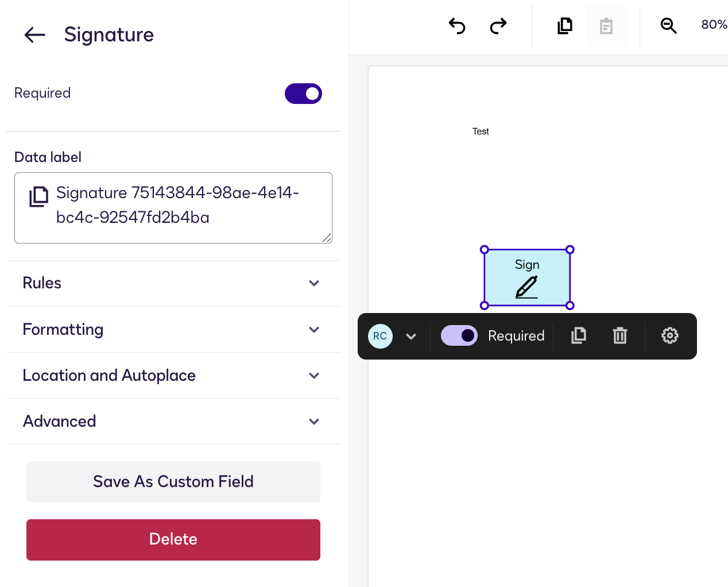Image resolution: width=728 pixels, height=587 pixels.
Task: Toggle Required switch in the side panel
Action: point(303,94)
